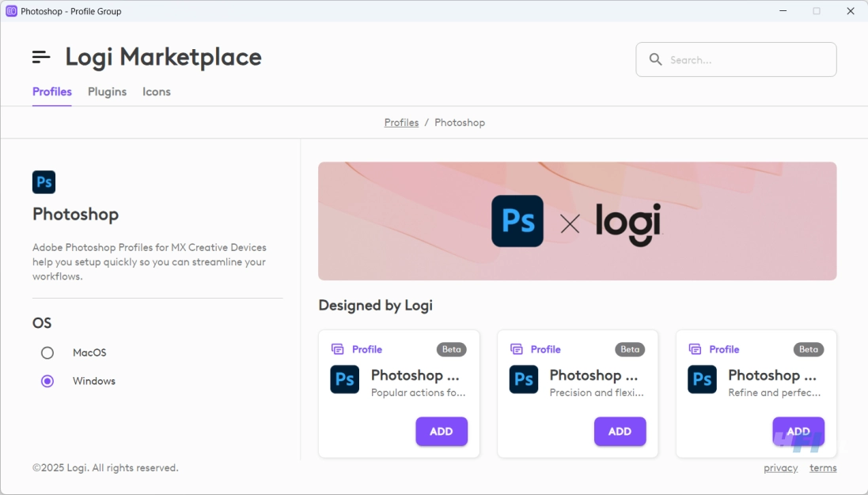Click the Photoshop Ps icon in sidebar
This screenshot has height=495, width=868.
[x=44, y=182]
